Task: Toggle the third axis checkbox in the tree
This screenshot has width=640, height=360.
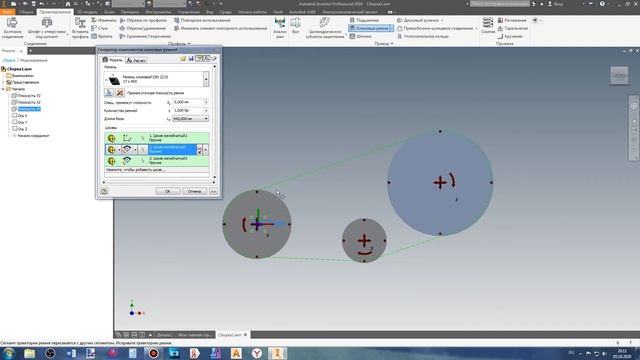Action: (14, 129)
